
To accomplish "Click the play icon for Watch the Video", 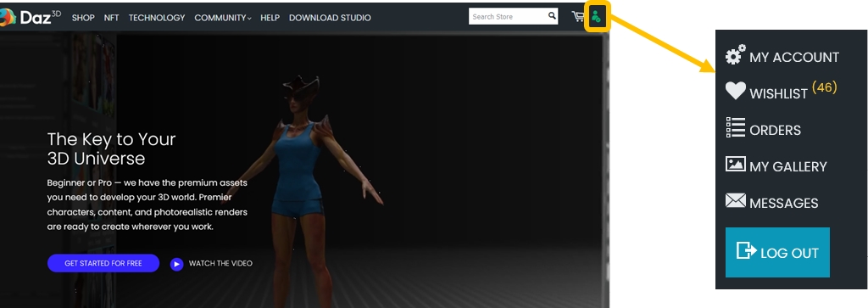I will [176, 264].
